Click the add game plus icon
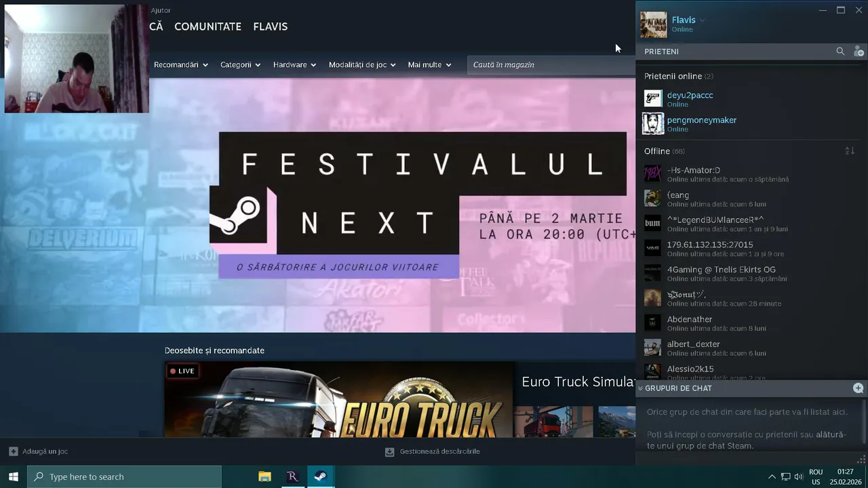868x488 pixels. (13, 451)
